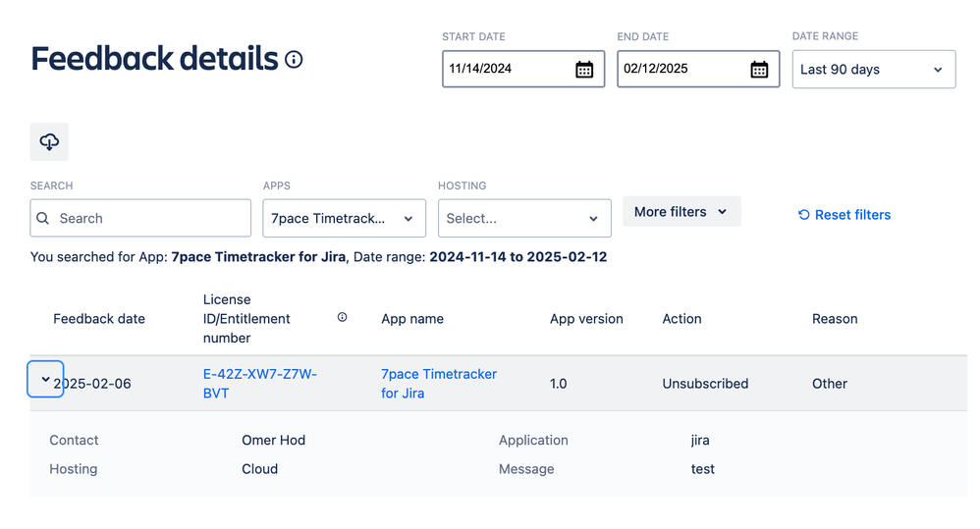This screenshot has width=980, height=529.
Task: Click the message value test
Action: click(x=702, y=468)
